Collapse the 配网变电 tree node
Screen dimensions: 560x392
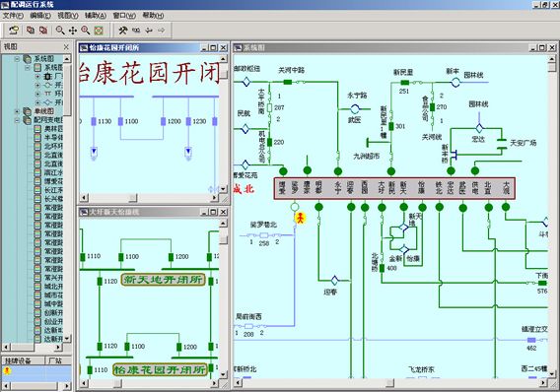(x=17, y=120)
